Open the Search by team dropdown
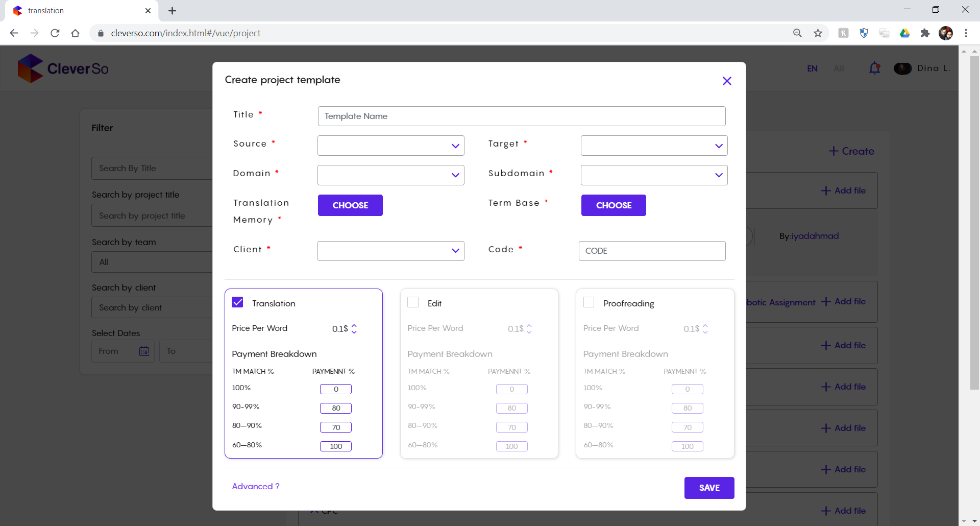This screenshot has height=526, width=980. [152, 262]
